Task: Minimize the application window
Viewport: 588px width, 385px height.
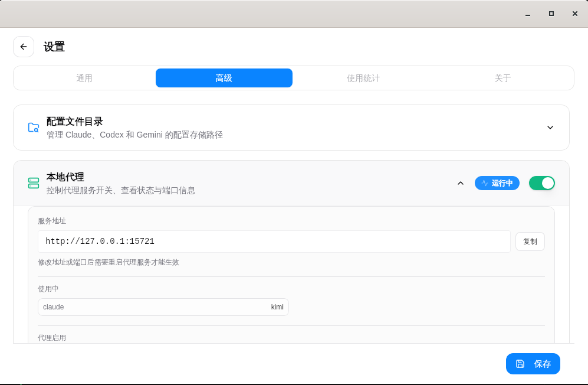Action: (x=528, y=13)
